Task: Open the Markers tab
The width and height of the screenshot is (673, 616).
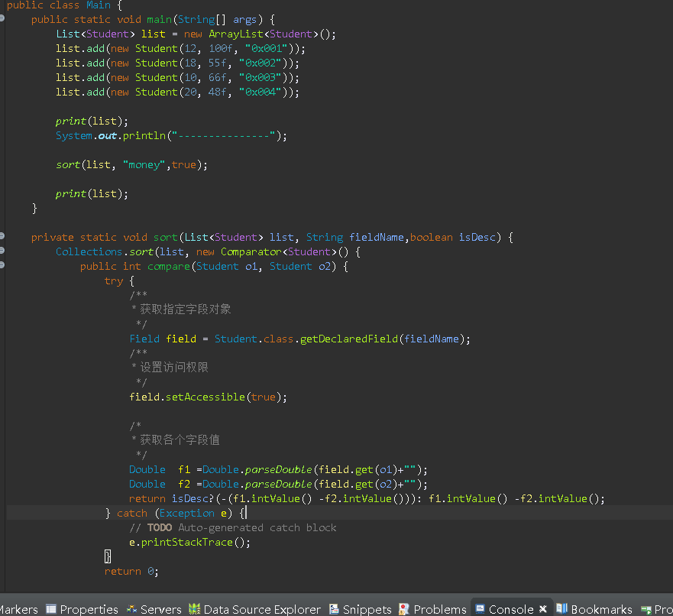Action: click(x=18, y=609)
